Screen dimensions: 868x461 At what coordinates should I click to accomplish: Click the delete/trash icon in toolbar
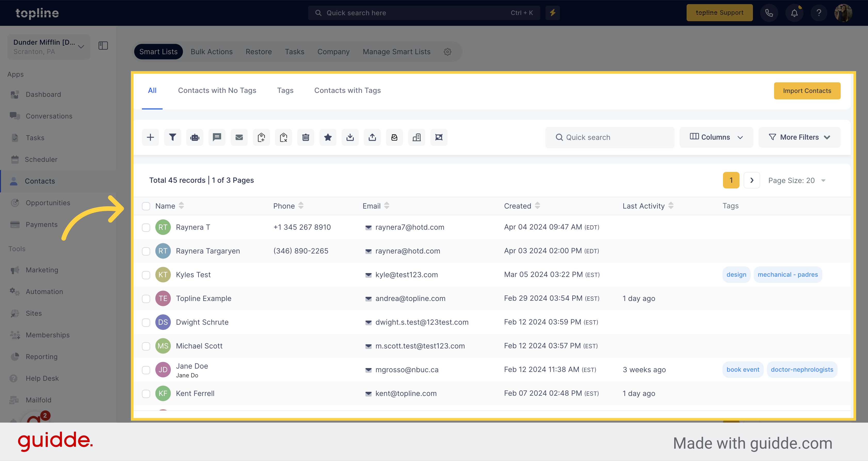point(306,137)
